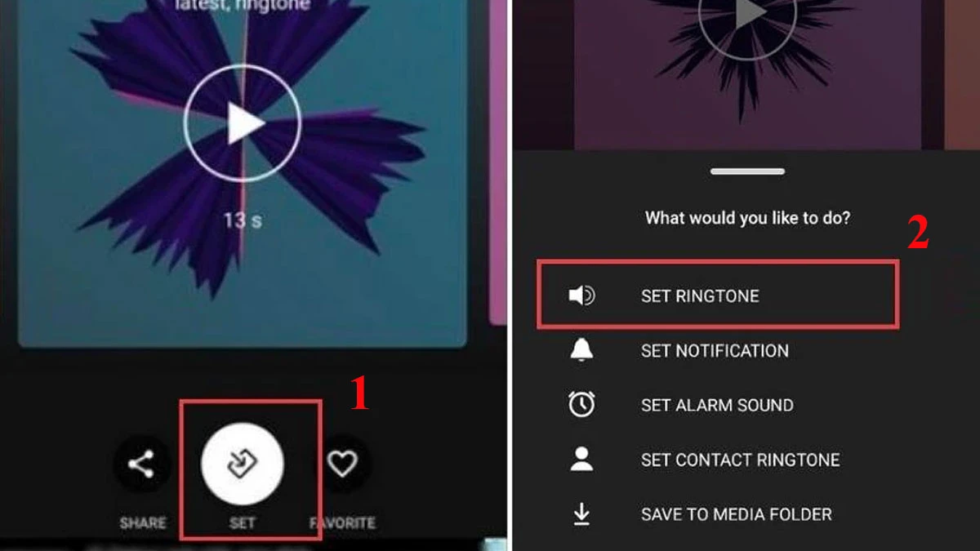Click the download arrow icon
The height and width of the screenshot is (551, 980).
(x=581, y=514)
